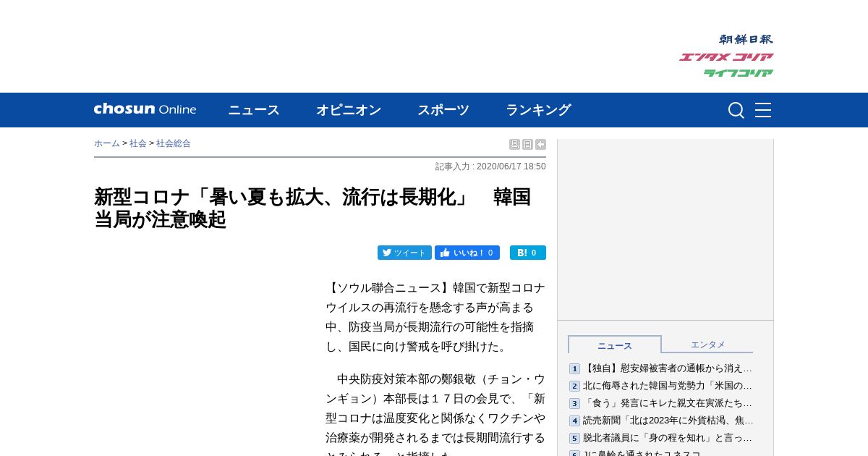Open the search magnifier icon

click(736, 110)
